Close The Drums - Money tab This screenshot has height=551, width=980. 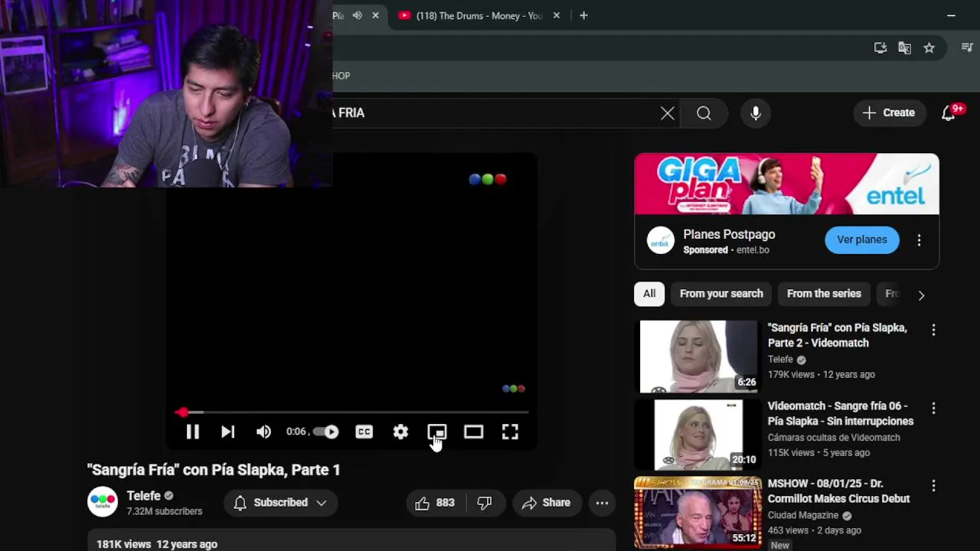click(557, 15)
